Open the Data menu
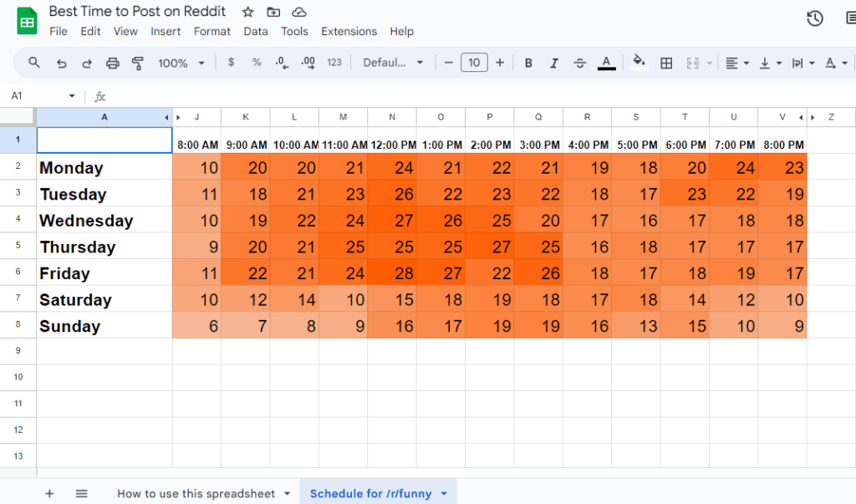Image resolution: width=856 pixels, height=504 pixels. (x=255, y=32)
